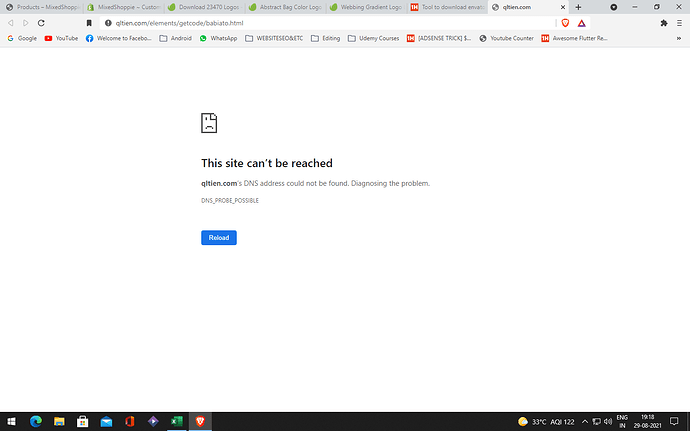Open Brave Rewards triangle icon

click(x=581, y=23)
